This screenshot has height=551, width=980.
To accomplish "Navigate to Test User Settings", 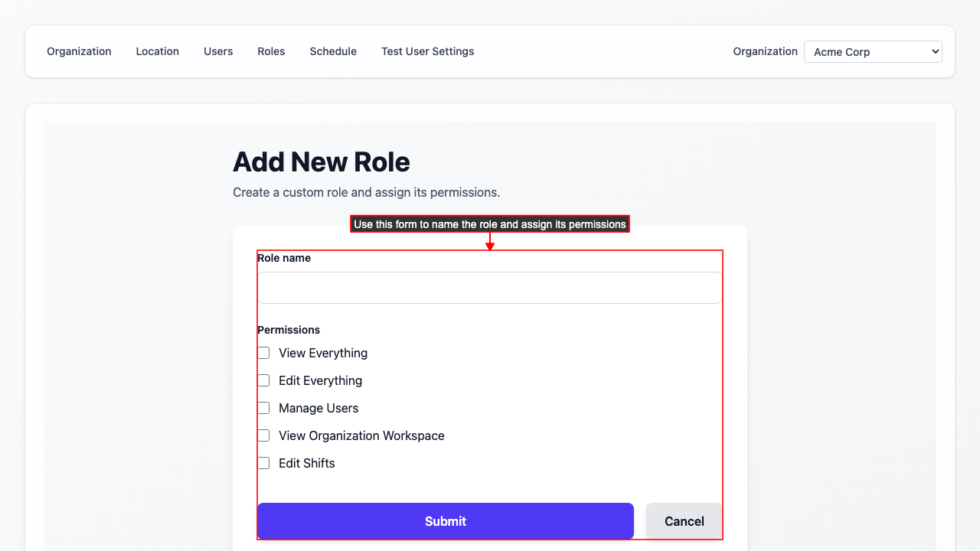I will pos(427,51).
